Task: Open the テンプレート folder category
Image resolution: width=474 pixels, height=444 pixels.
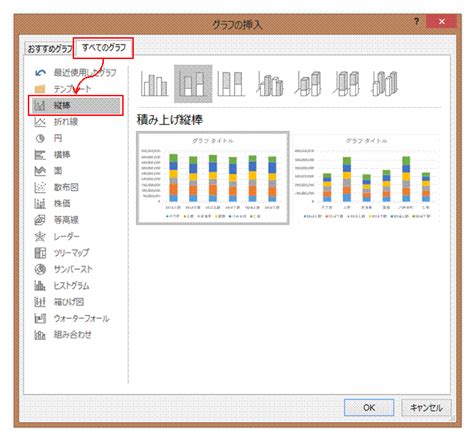Action: 63,89
